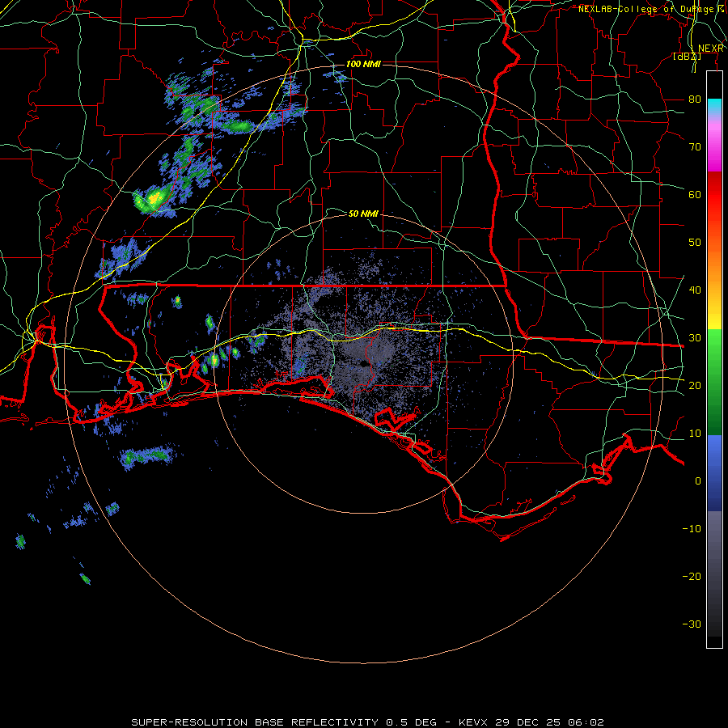
Task: Click the 80 value on the dBZ scale
Action: (x=695, y=99)
